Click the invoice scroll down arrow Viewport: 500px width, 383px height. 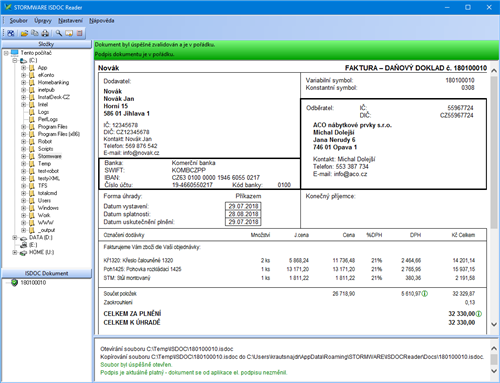pos(494,324)
